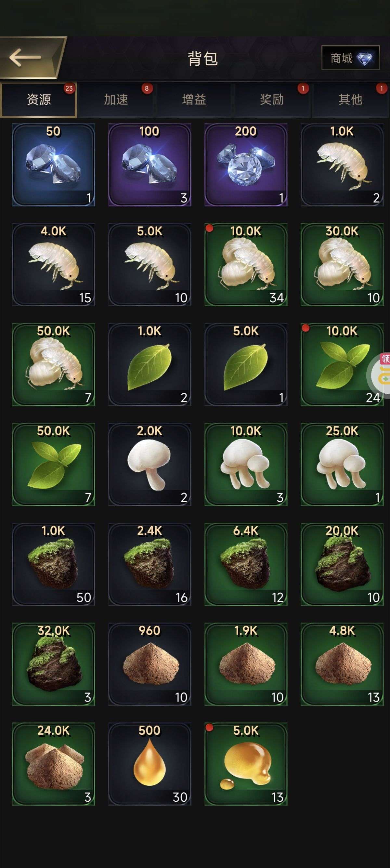Pick the 5.0K single leaf item
The width and height of the screenshot is (390, 868).
tap(246, 364)
